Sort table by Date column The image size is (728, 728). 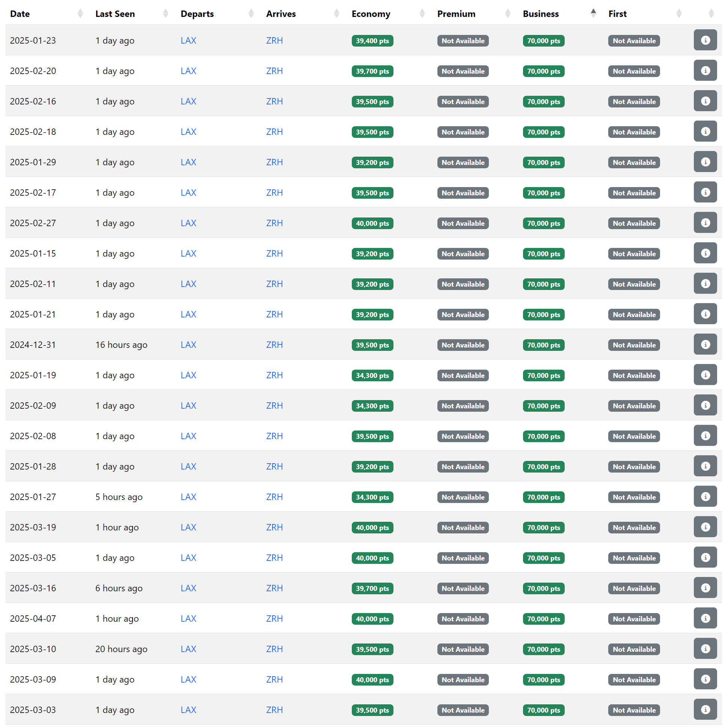pos(20,14)
